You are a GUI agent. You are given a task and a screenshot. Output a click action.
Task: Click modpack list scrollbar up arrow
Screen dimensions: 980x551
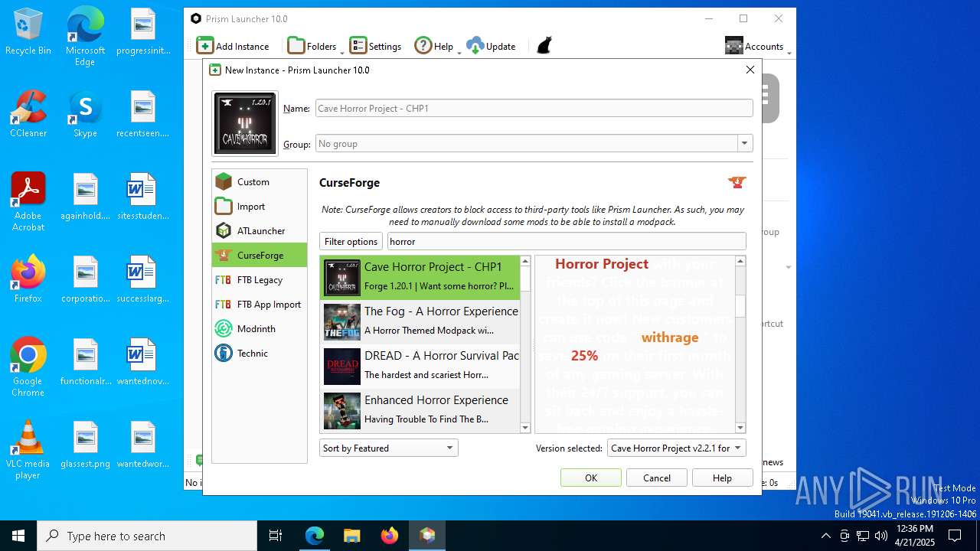pyautogui.click(x=525, y=261)
